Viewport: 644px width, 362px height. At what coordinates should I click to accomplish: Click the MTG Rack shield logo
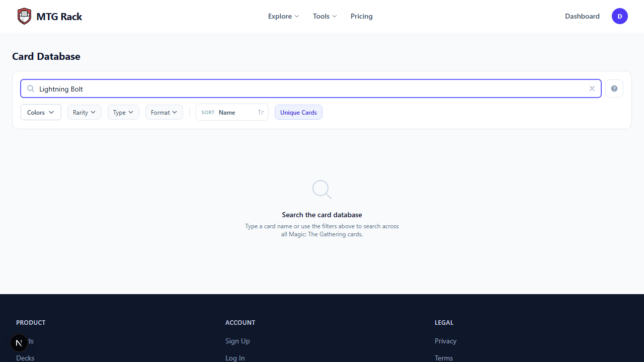[x=24, y=16]
